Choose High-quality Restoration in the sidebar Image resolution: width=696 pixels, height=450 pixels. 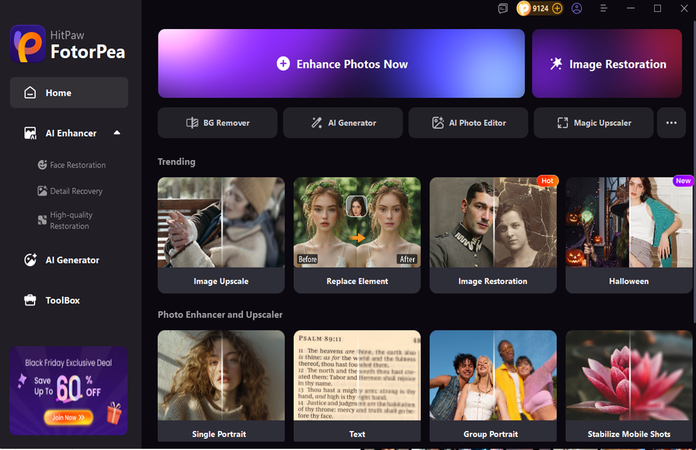pyautogui.click(x=65, y=221)
